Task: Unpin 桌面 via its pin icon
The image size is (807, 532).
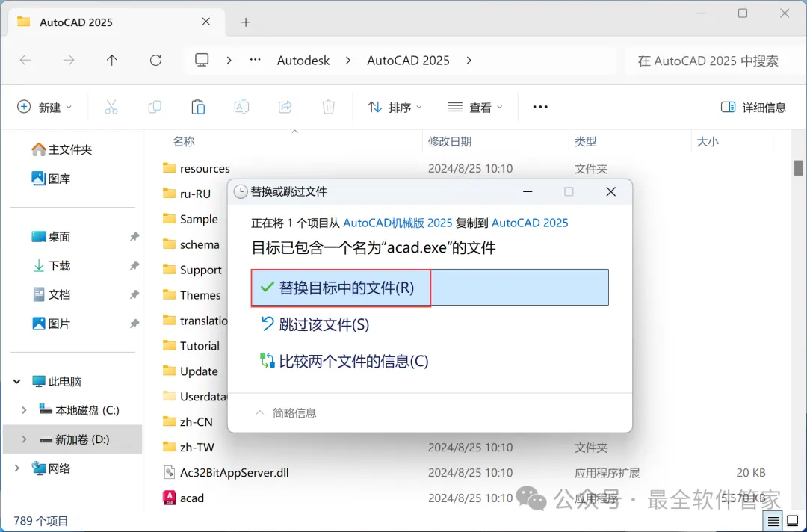Action: pyautogui.click(x=134, y=237)
